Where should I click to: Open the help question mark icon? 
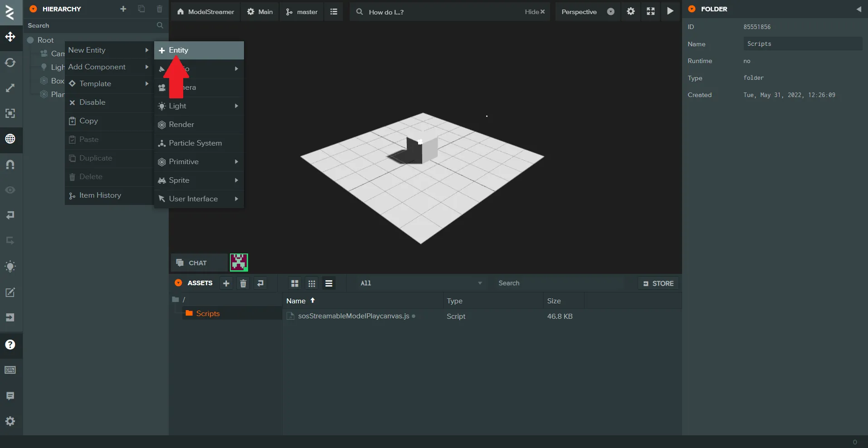click(x=10, y=345)
